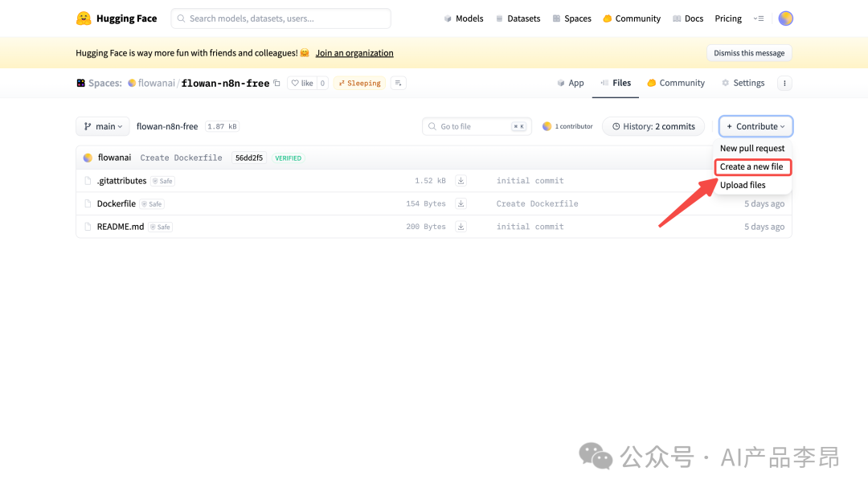The image size is (868, 492).
Task: Open the Create Dockerfile message in the header row
Action: pyautogui.click(x=181, y=158)
